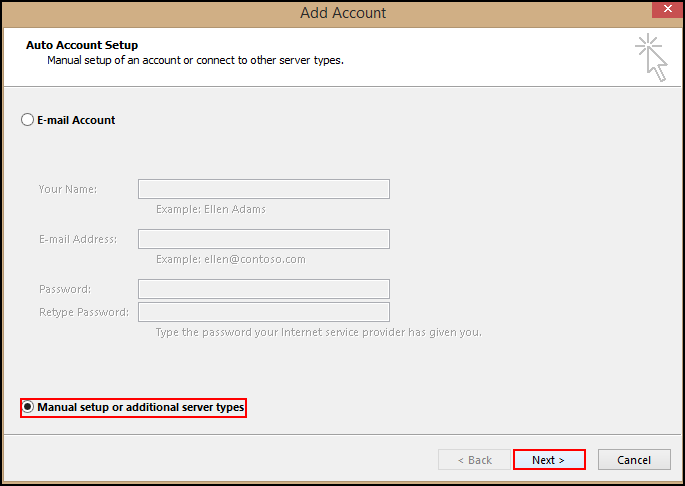The image size is (685, 486).
Task: Focus the E-mail Address input box
Action: point(263,239)
